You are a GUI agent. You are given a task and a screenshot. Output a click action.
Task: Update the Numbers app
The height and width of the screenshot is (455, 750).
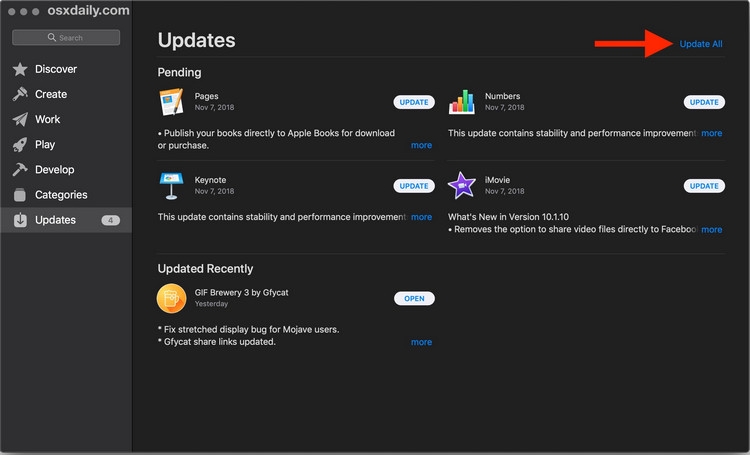[x=704, y=102]
